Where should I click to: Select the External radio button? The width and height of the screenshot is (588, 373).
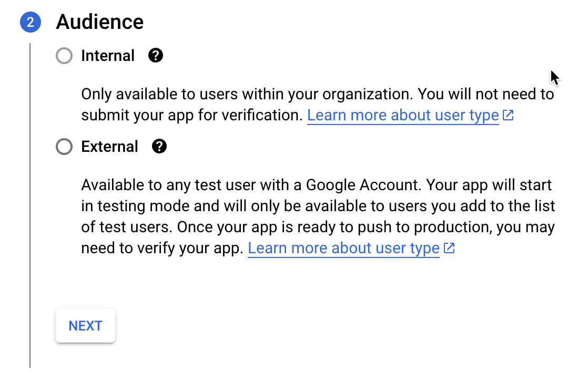pos(64,147)
